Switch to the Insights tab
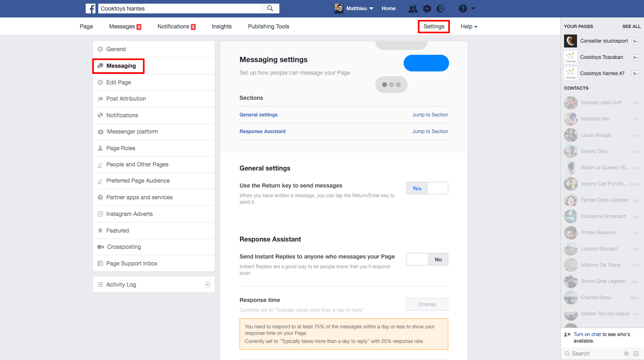 [222, 26]
